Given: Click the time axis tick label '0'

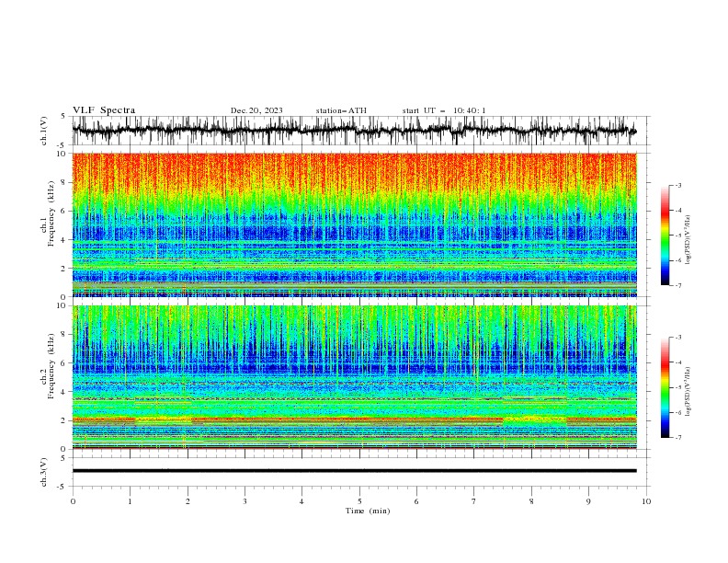Looking at the screenshot, I should tap(73, 501).
